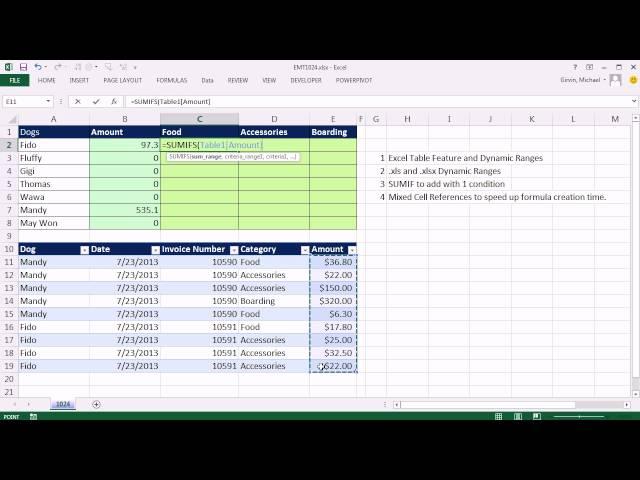640x480 pixels.
Task: Expand the formula bar chevron
Action: point(633,101)
